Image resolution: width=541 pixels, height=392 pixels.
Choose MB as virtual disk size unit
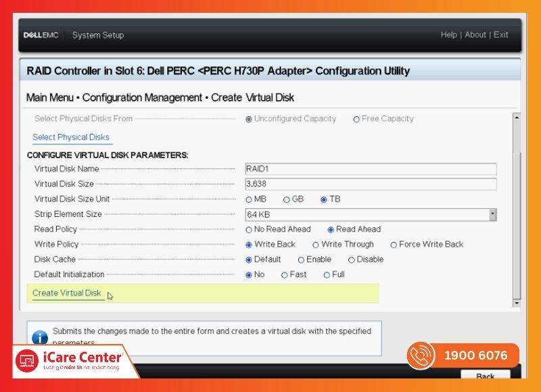tap(249, 199)
